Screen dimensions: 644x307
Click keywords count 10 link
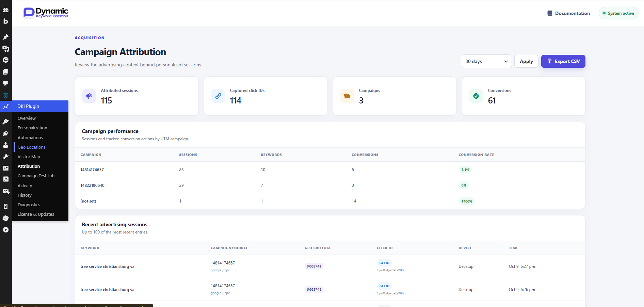coord(263,169)
